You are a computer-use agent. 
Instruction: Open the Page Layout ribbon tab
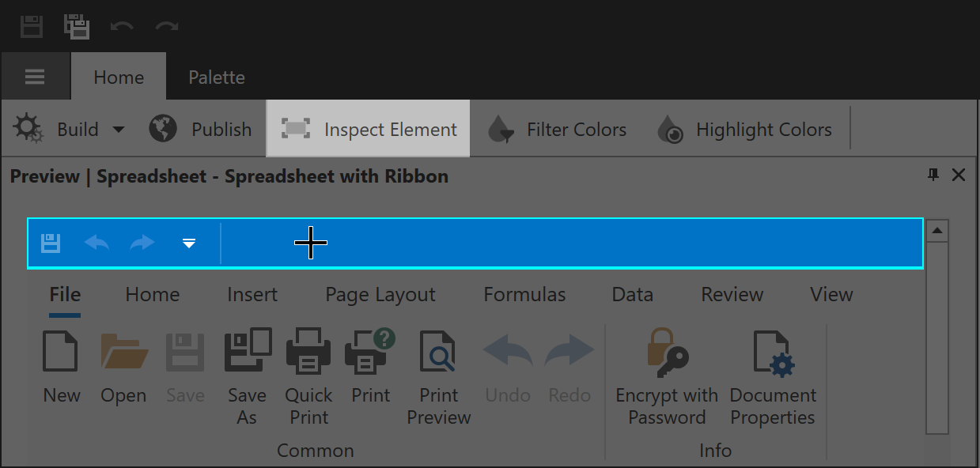click(x=380, y=295)
